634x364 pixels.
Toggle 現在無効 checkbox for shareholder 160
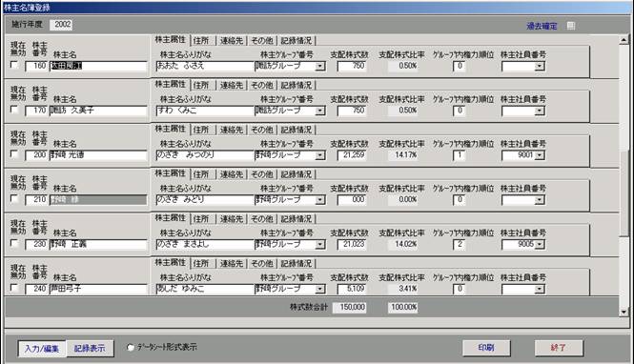click(14, 65)
